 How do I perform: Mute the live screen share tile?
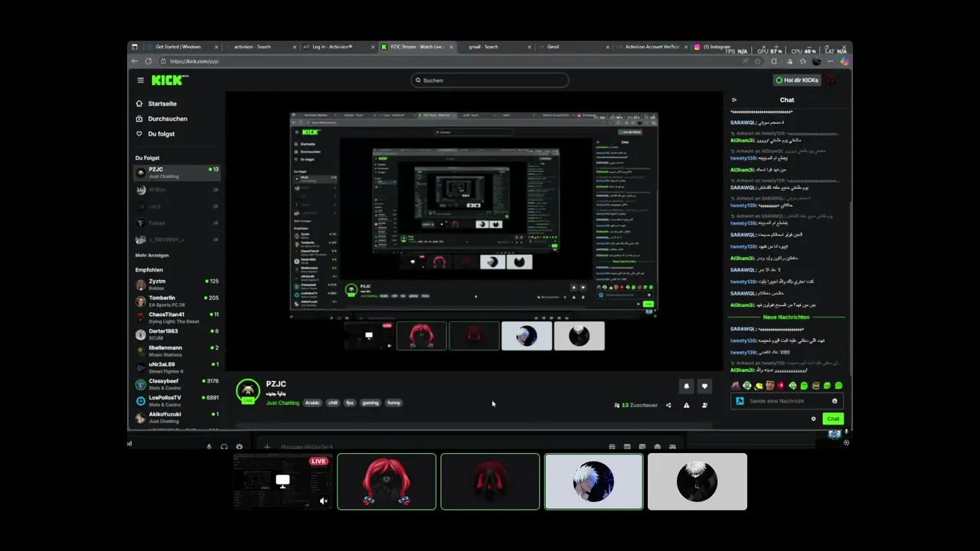323,501
